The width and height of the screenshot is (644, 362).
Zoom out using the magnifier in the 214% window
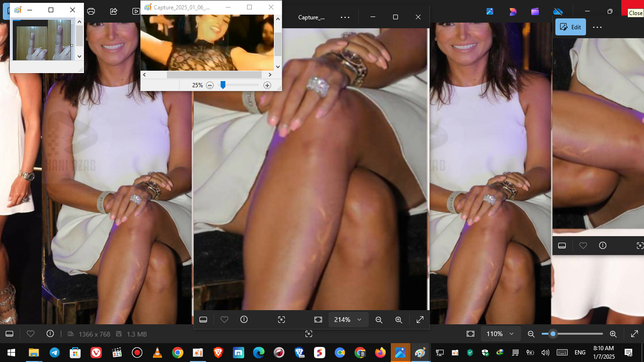coord(379,320)
